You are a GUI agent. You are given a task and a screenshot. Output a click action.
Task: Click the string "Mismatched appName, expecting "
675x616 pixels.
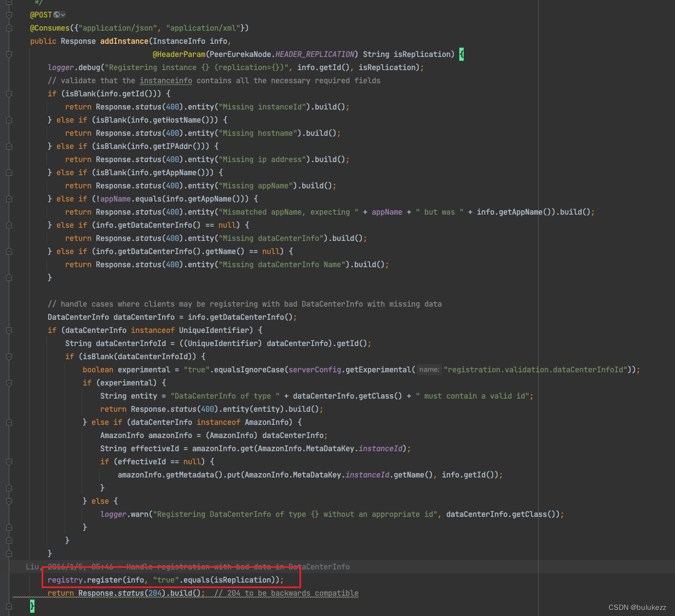coord(289,212)
